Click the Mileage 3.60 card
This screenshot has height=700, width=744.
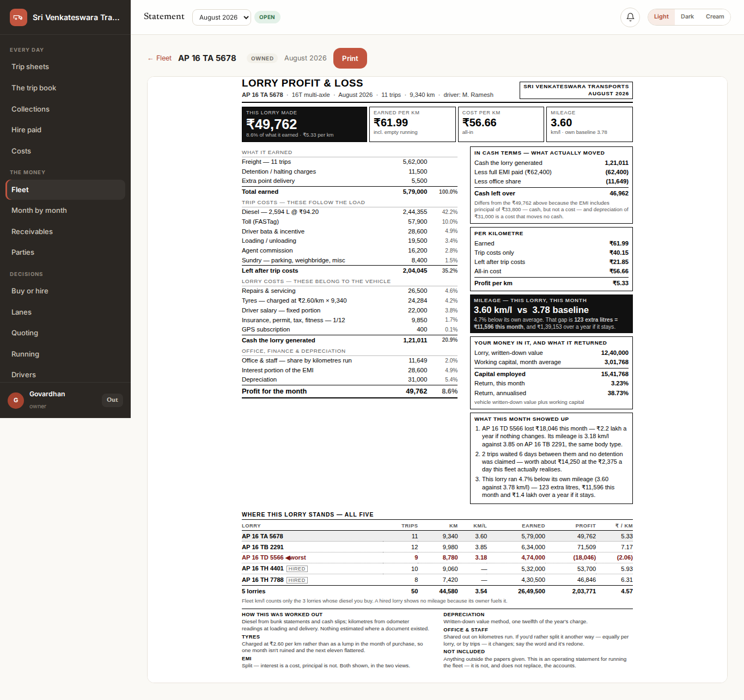[x=589, y=124]
